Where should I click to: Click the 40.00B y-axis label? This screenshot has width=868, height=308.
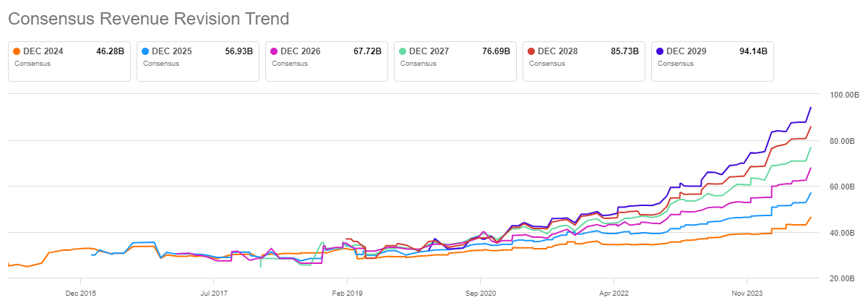click(842, 233)
